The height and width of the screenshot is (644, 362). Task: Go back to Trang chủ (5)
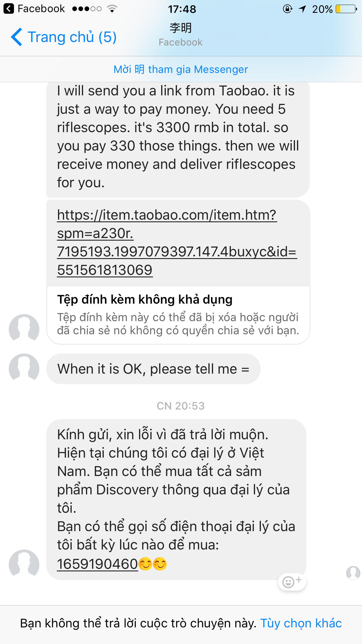tap(72, 37)
